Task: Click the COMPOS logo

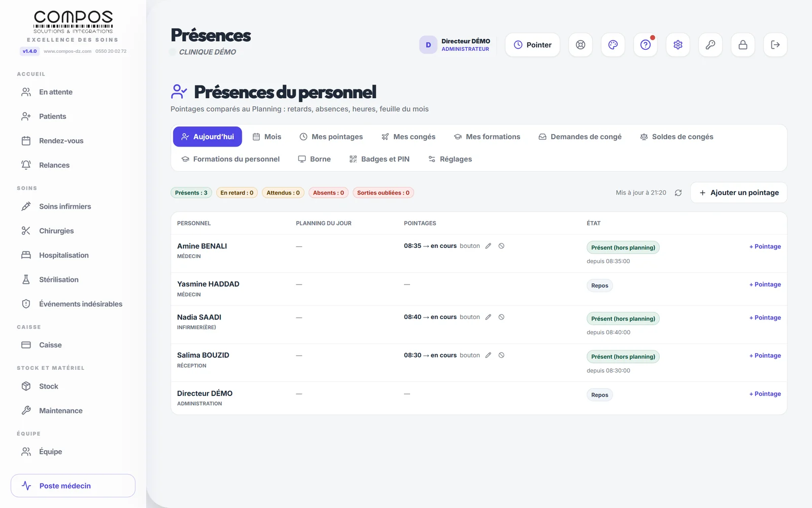Action: pos(73,23)
